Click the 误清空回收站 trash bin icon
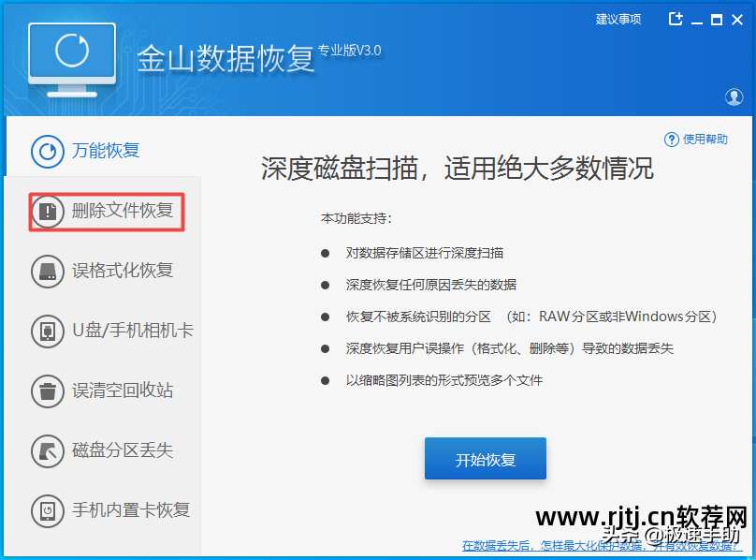Screen dimensions: 756x560 48,391
